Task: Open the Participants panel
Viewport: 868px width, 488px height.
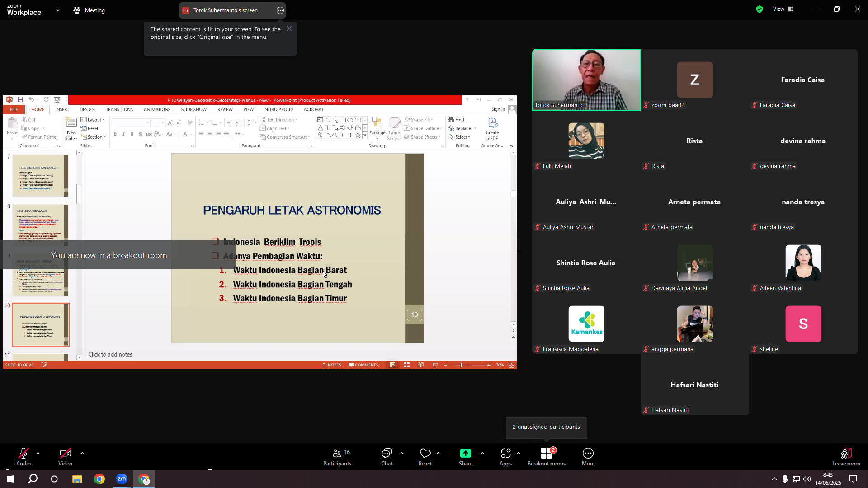Action: click(x=337, y=457)
